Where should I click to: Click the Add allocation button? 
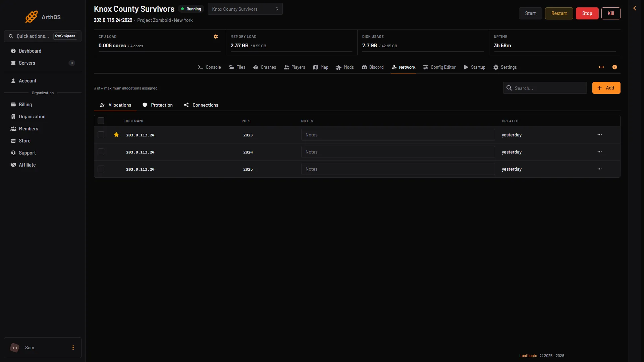coord(606,88)
